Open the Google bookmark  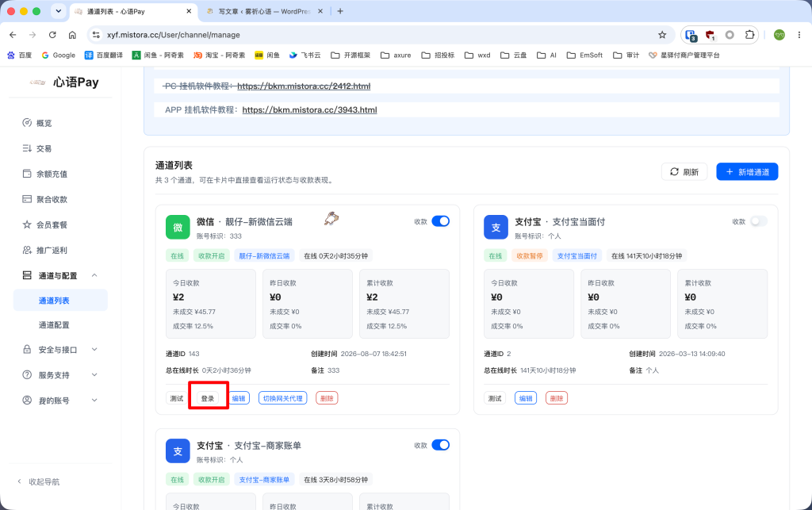59,55
